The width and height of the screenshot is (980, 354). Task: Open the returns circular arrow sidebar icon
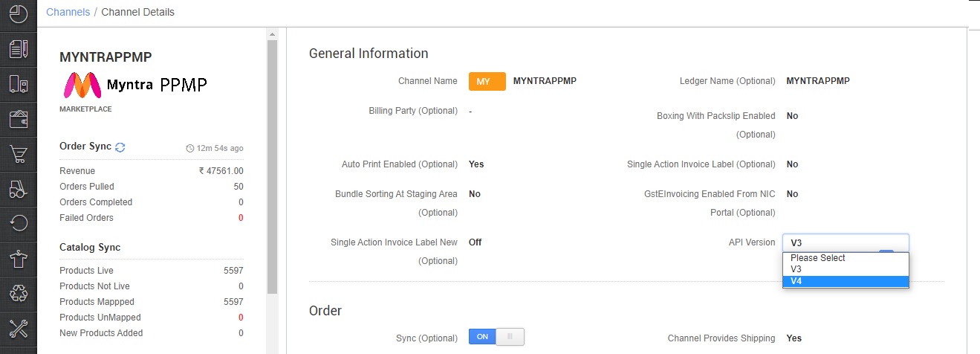[19, 223]
